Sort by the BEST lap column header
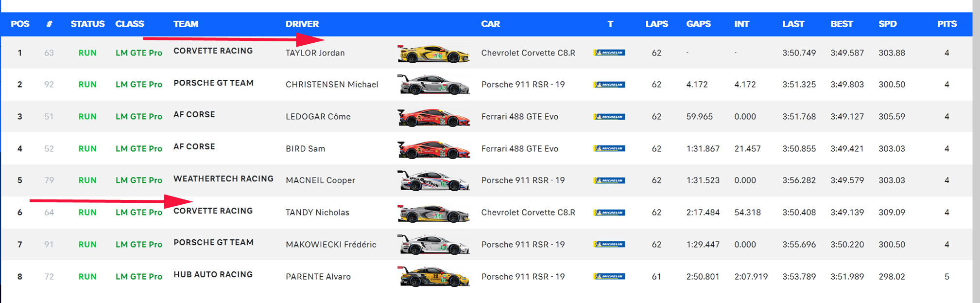The image size is (980, 303). point(842,24)
